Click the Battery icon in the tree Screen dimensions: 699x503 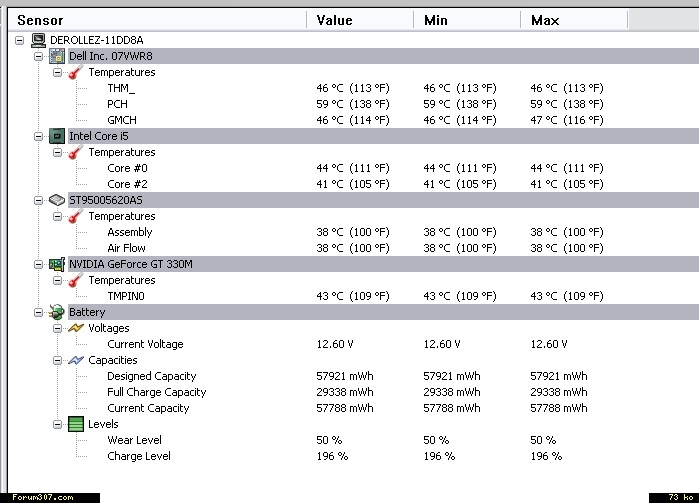click(58, 312)
